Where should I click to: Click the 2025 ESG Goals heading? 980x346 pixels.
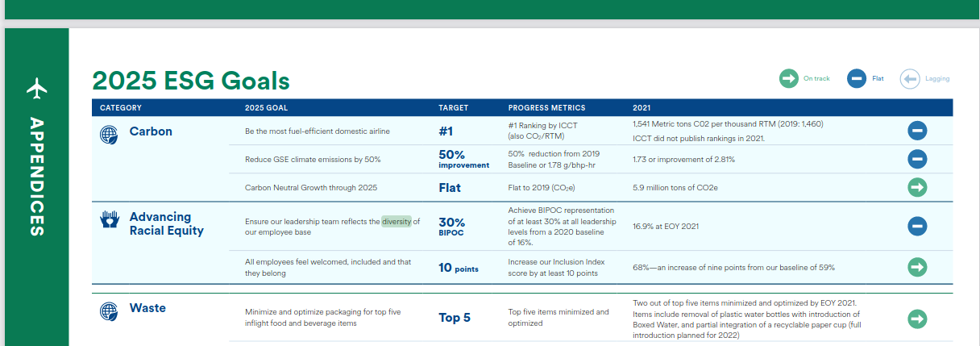coord(191,81)
